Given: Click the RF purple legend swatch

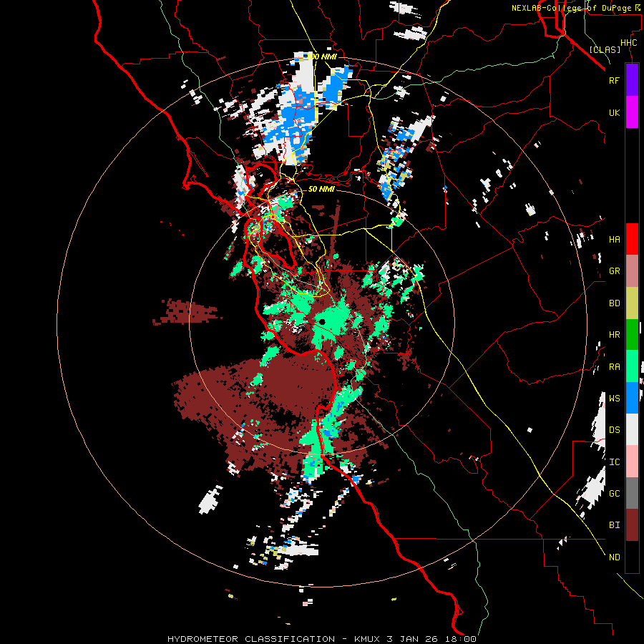Looking at the screenshot, I should 632,80.
